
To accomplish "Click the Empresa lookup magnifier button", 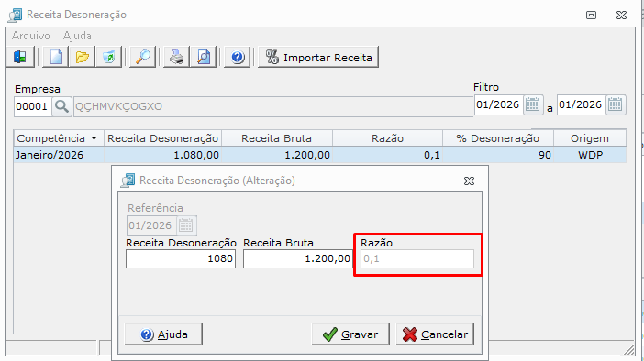I will [62, 106].
